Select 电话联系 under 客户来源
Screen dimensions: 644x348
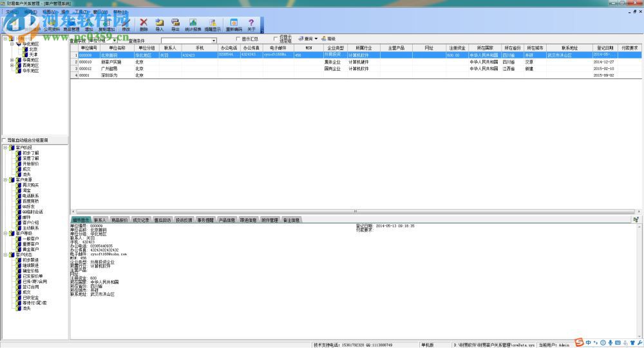click(x=30, y=196)
